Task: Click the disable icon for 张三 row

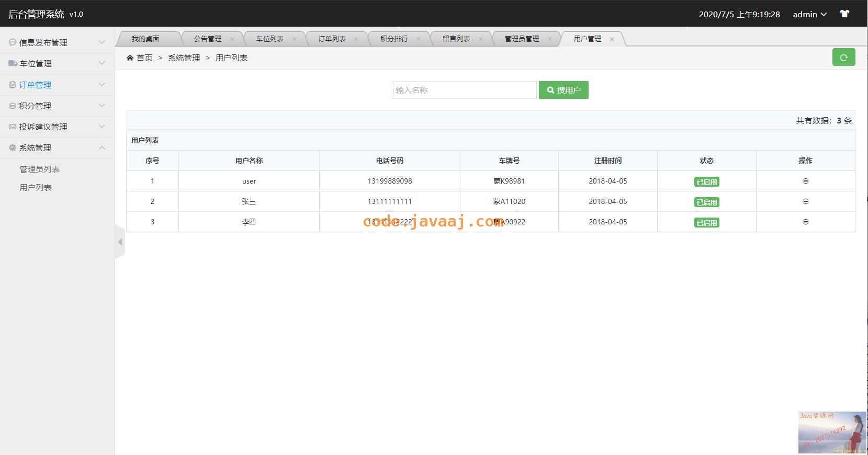Action: (806, 201)
